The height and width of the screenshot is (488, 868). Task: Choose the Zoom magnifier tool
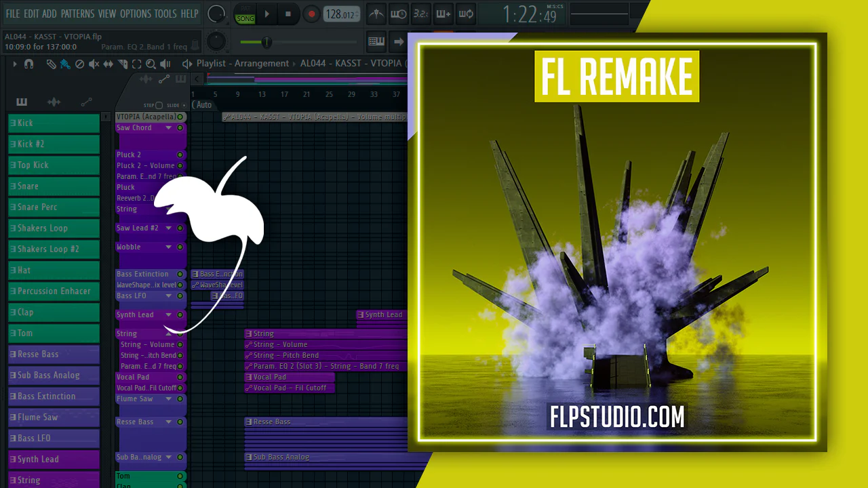click(x=151, y=64)
